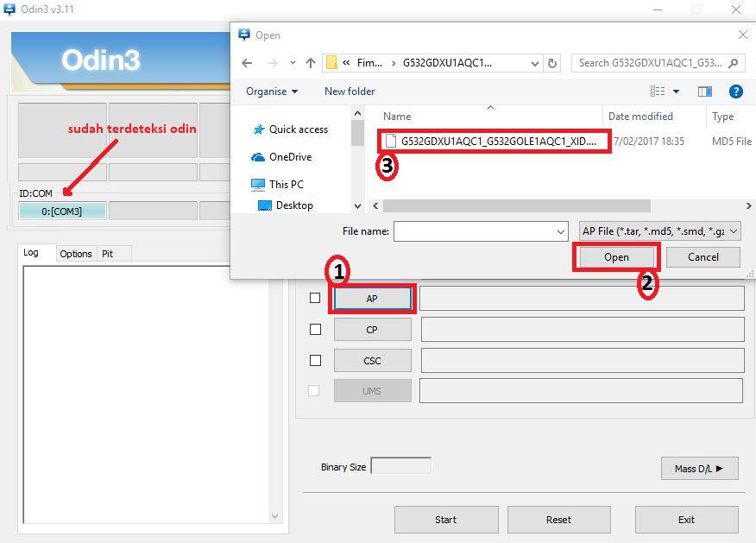
Task: Cancel the Open dialog
Action: click(x=703, y=257)
